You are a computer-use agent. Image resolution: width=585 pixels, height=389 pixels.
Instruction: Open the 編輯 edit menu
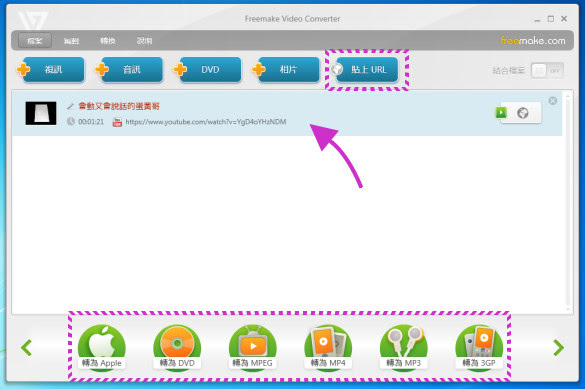pyautogui.click(x=71, y=41)
